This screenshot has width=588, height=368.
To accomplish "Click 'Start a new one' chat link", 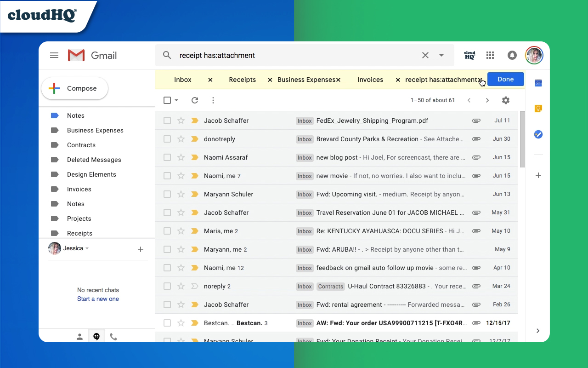I will point(98,299).
